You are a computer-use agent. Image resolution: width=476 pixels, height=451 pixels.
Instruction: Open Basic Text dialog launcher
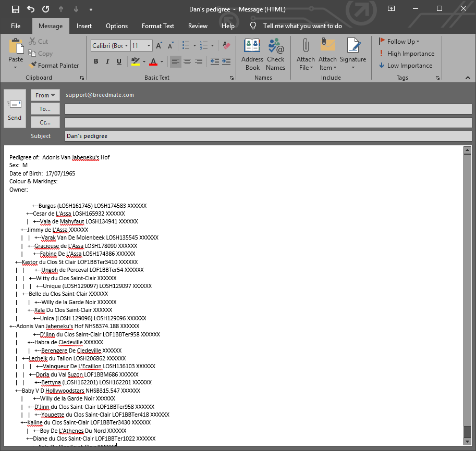232,78
